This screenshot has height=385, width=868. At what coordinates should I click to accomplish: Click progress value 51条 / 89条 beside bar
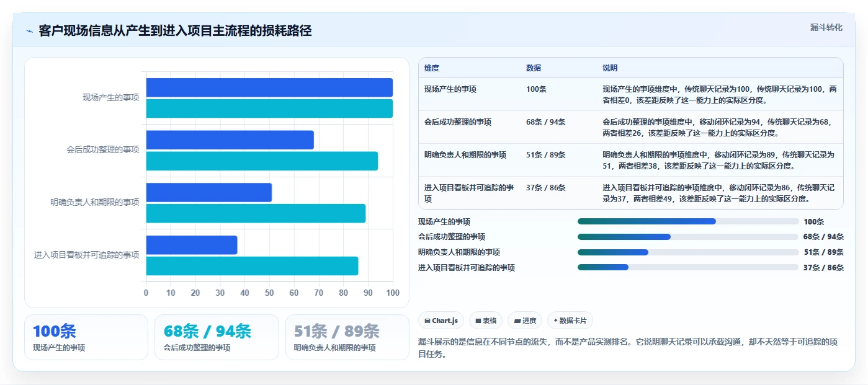(x=823, y=252)
